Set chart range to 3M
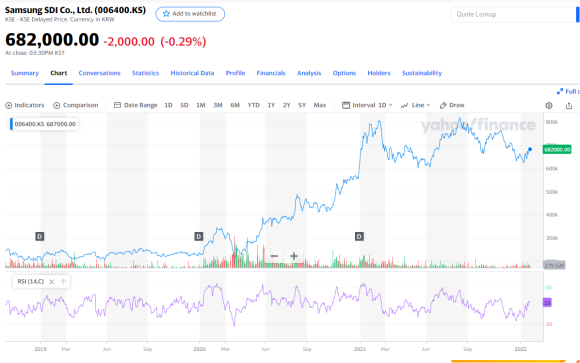Viewport: 580px width, 363px height. 218,105
